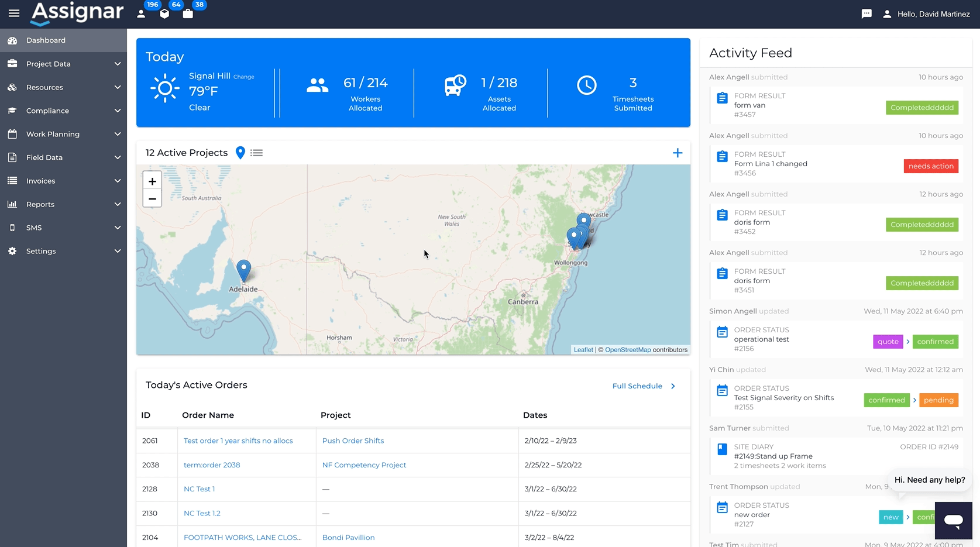Open order status icon for #2156
The width and height of the screenshot is (980, 547).
[723, 332]
